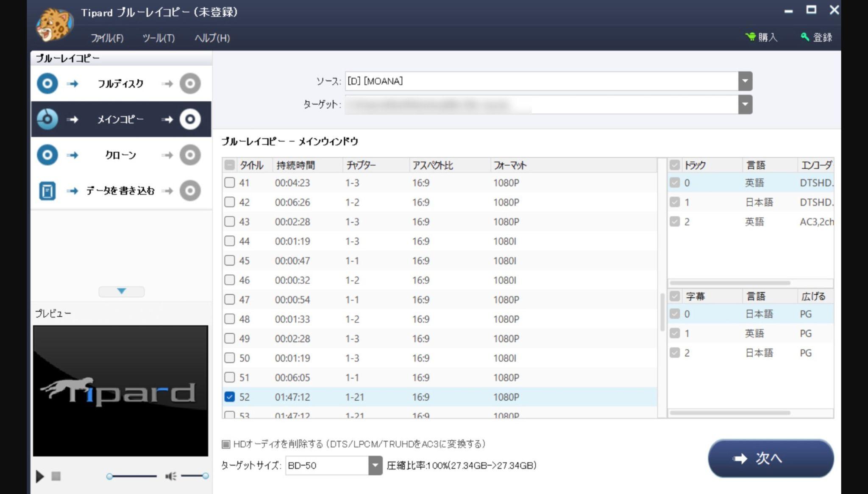Open the ソース dropdown arrow
The image size is (868, 494).
coord(745,81)
